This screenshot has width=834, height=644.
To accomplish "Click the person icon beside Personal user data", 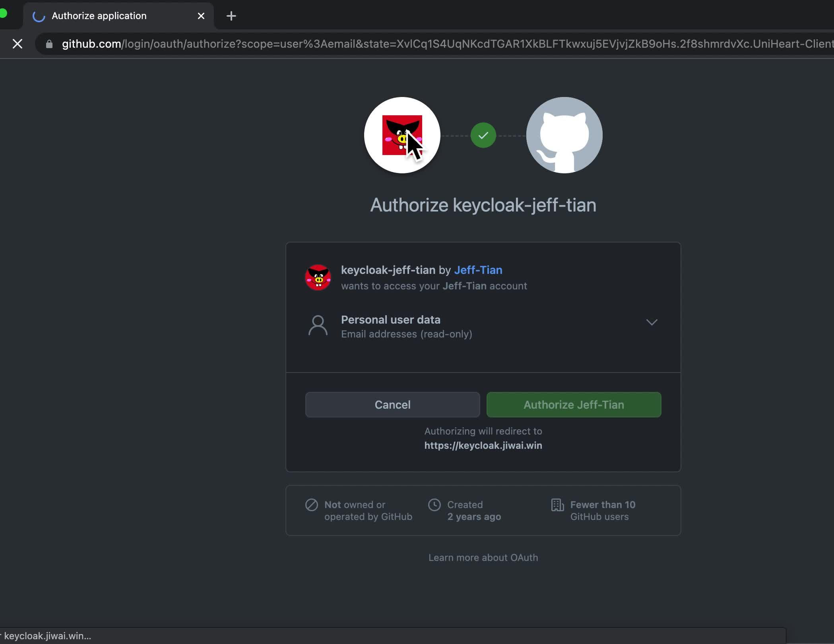I will coord(317,325).
